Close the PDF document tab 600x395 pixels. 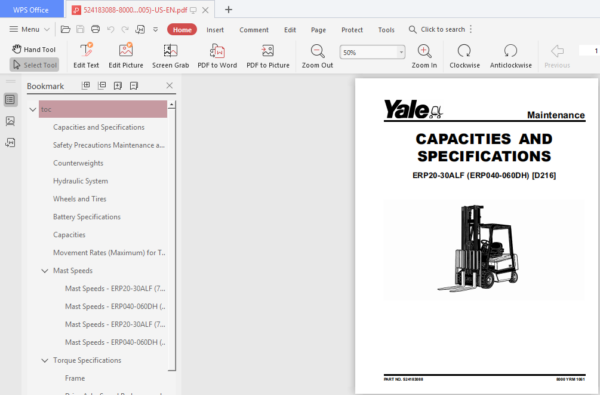click(x=205, y=10)
